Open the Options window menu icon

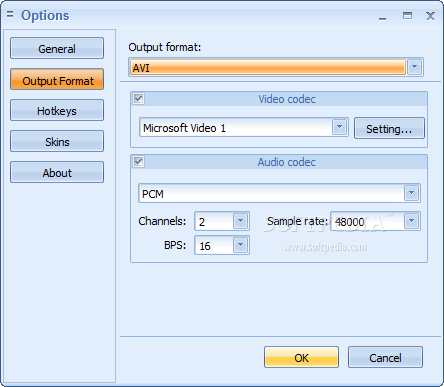coord(10,14)
